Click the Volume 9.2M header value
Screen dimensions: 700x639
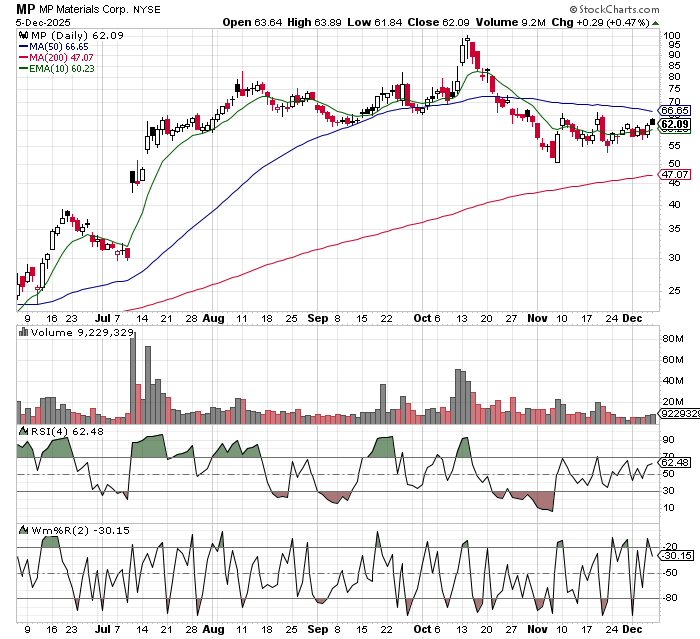pyautogui.click(x=510, y=22)
